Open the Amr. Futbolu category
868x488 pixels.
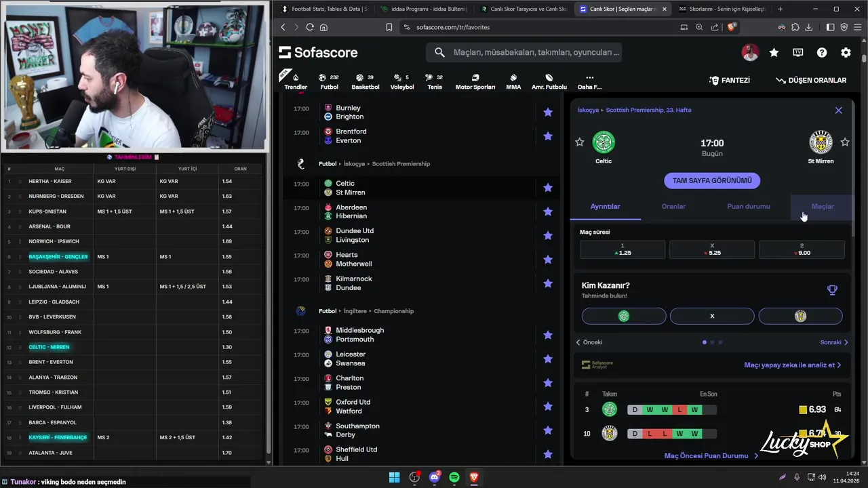click(549, 82)
